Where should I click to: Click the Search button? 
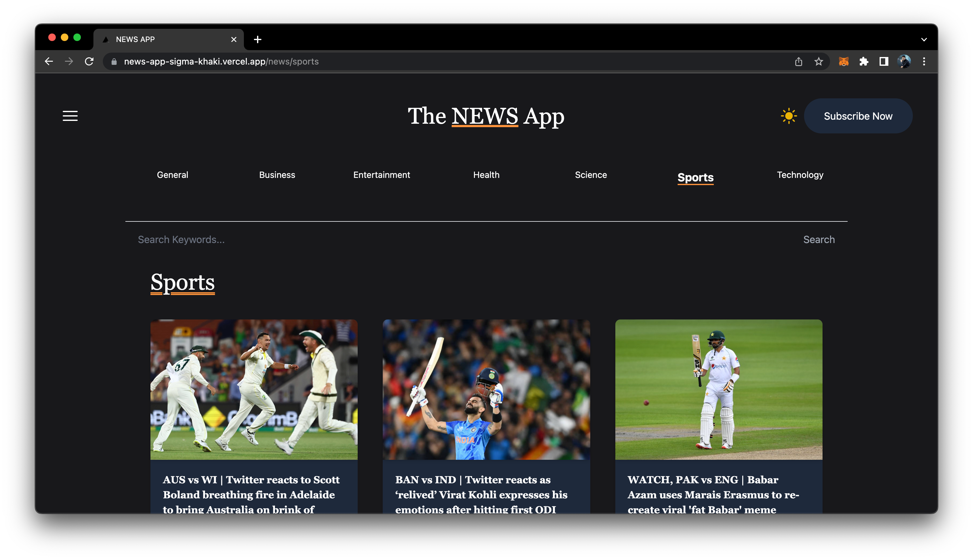coord(819,240)
